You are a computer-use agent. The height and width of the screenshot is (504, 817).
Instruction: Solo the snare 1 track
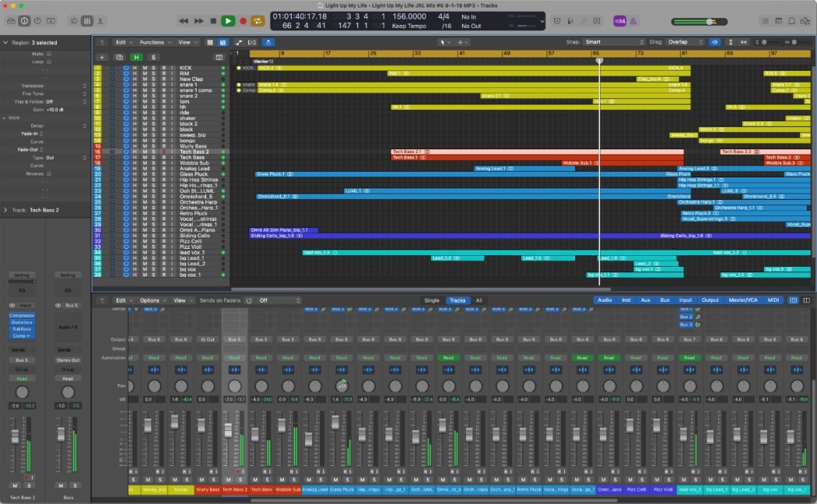[154, 85]
